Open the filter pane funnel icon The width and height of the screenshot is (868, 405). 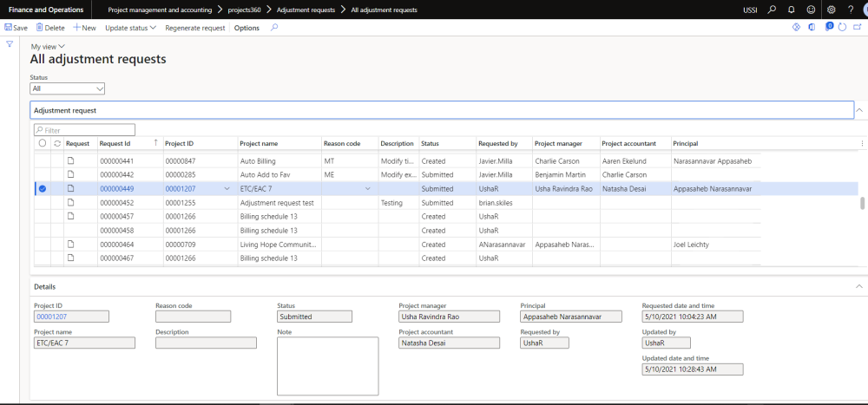tap(10, 44)
